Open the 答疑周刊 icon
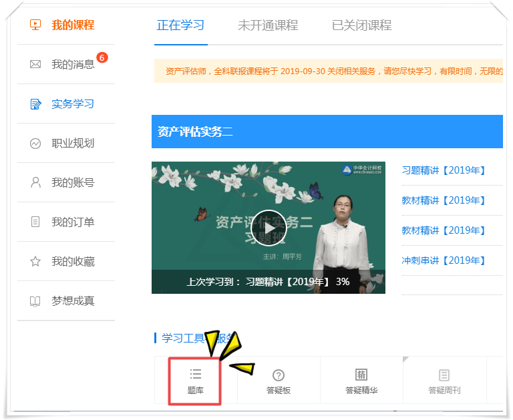This screenshot has width=513, height=420. click(x=444, y=375)
